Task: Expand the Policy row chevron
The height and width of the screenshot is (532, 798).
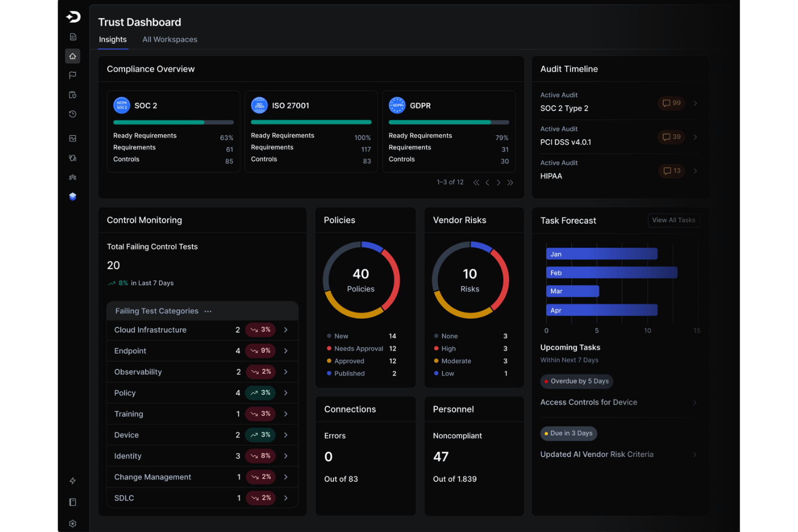Action: click(286, 393)
